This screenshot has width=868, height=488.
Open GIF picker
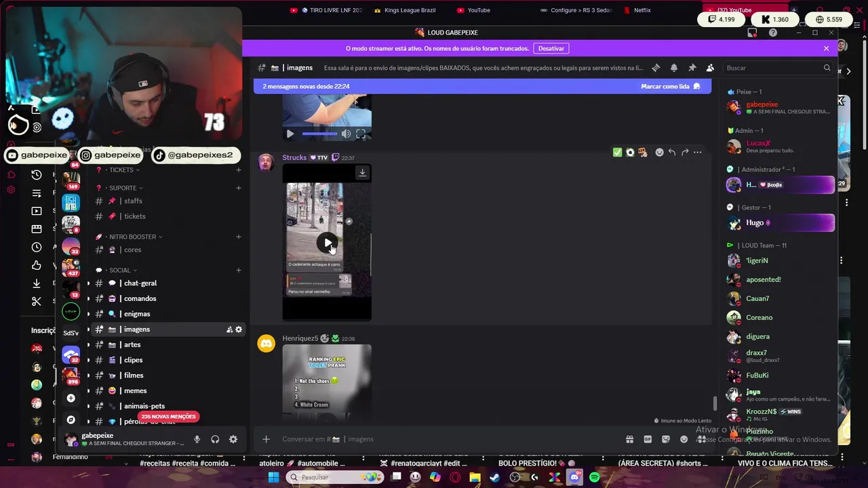click(648, 439)
